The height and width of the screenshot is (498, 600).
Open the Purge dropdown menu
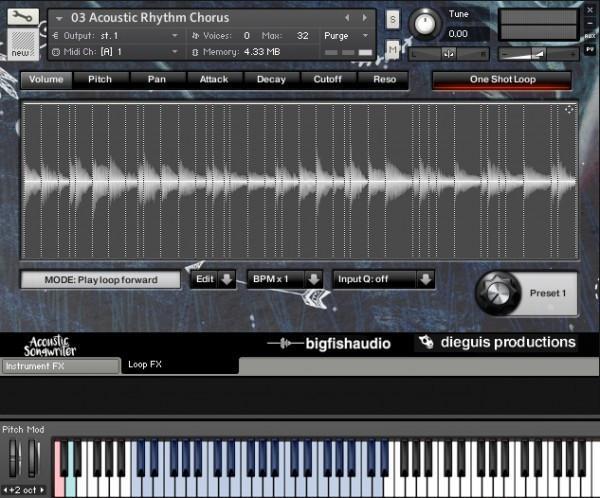(x=346, y=36)
